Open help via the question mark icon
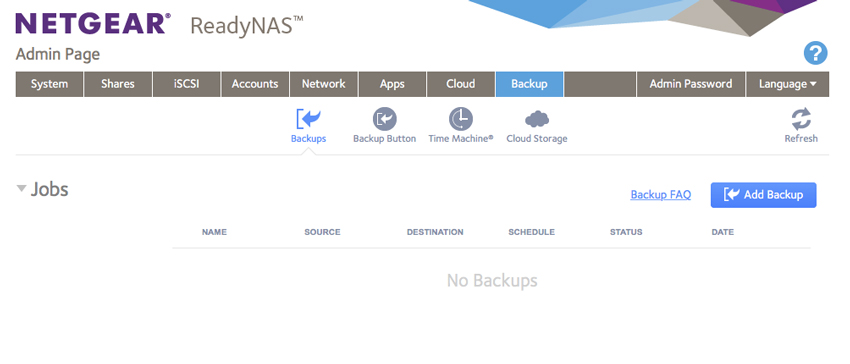 (x=815, y=53)
